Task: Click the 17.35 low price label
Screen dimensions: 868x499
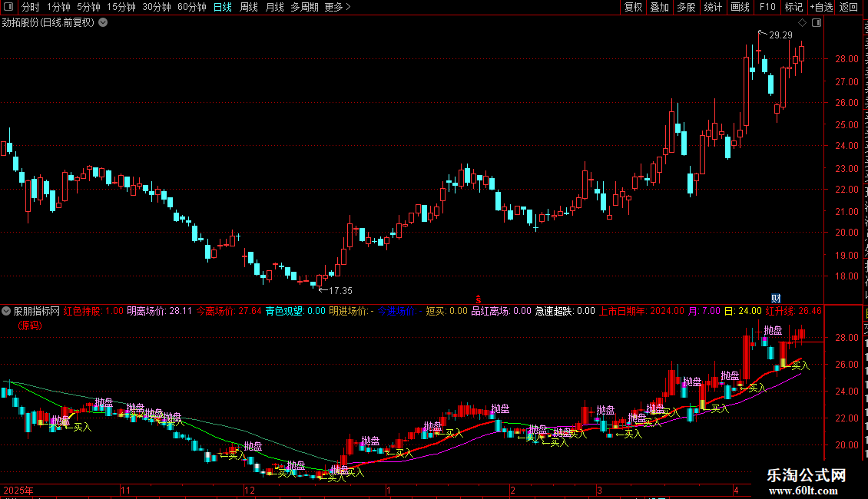Action: [x=340, y=290]
